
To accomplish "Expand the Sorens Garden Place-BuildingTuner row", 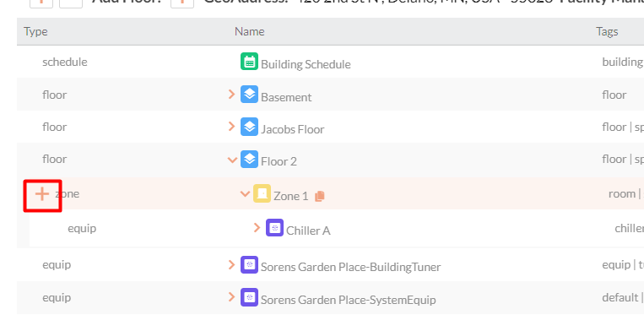I will [x=231, y=265].
